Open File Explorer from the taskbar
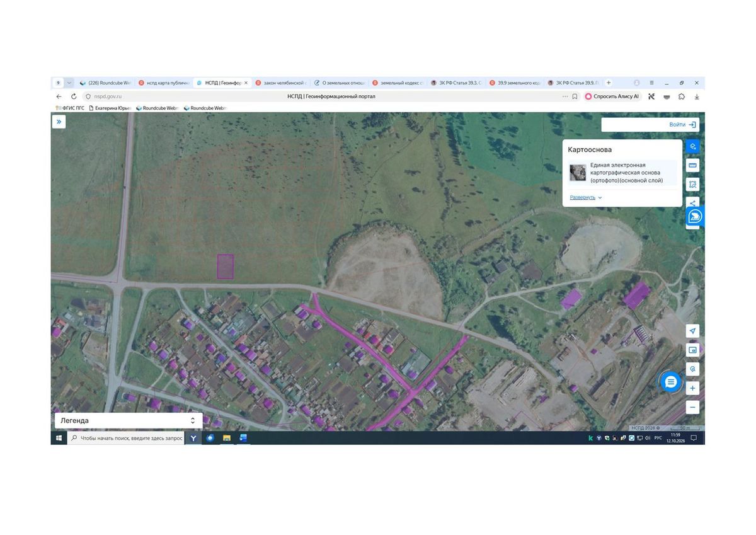This screenshot has width=756, height=535. coord(227,437)
